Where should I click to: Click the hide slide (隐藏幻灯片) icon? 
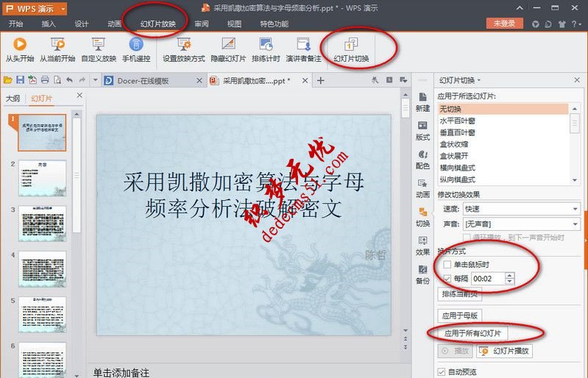tap(228, 44)
